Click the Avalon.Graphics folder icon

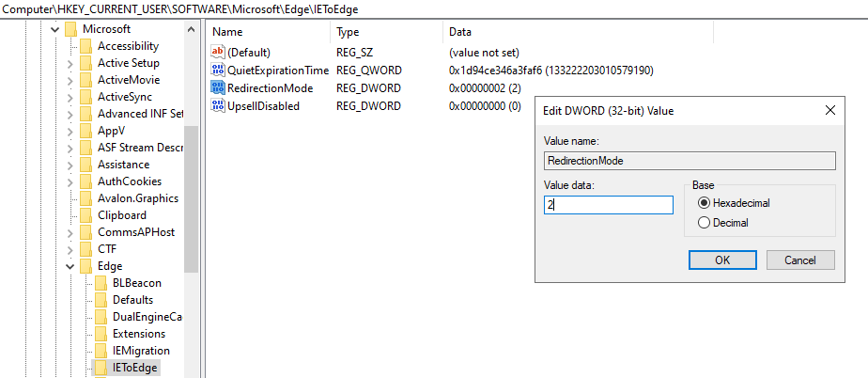85,198
